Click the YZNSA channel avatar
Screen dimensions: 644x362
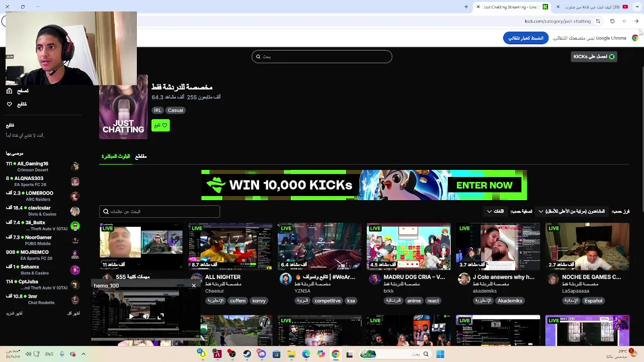[286, 279]
